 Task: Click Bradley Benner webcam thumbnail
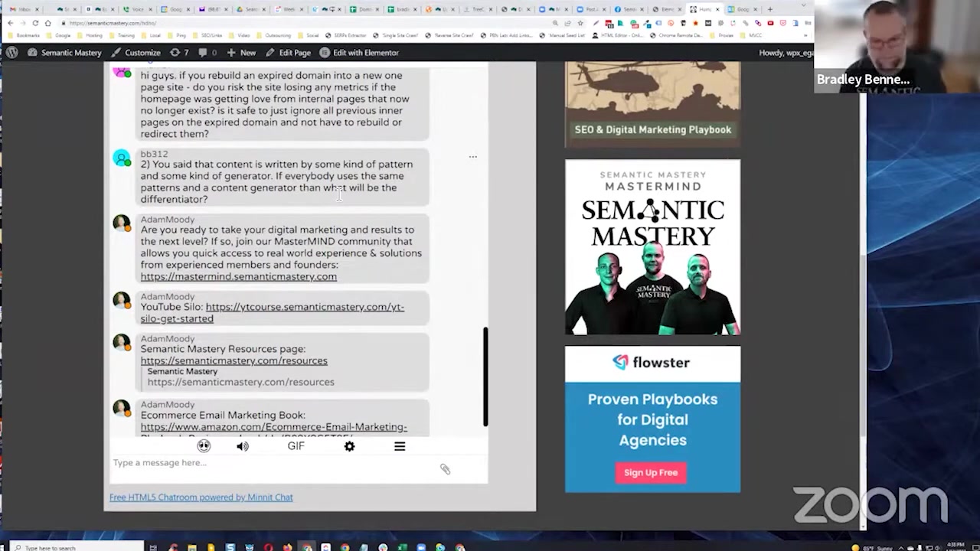click(x=897, y=47)
